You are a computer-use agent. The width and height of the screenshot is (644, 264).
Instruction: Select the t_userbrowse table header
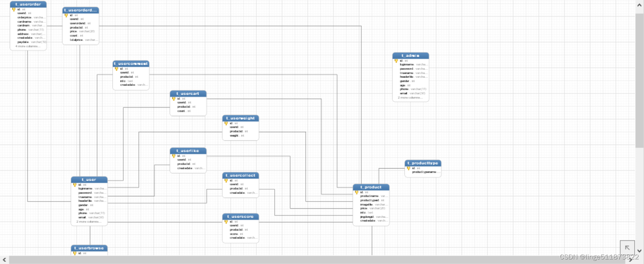89,248
